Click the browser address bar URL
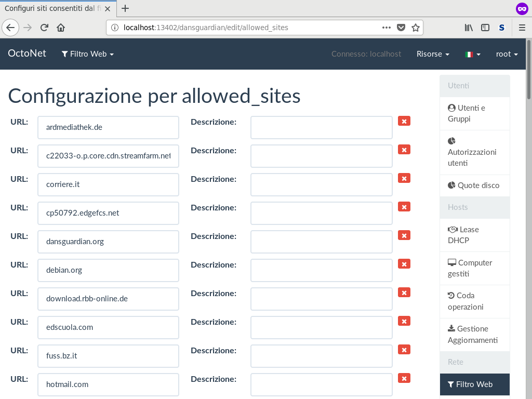 pyautogui.click(x=206, y=28)
